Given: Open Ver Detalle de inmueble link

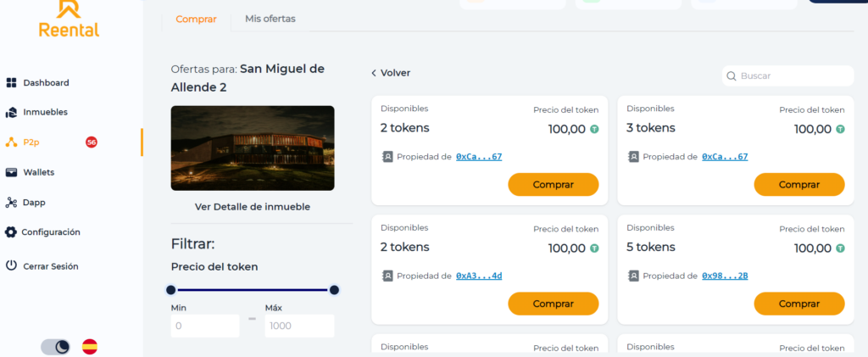Looking at the screenshot, I should 253,207.
